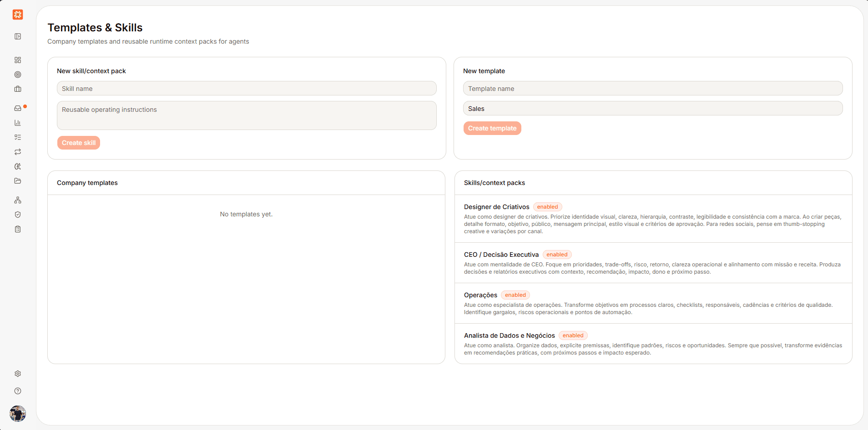Click enabled badge for Analista de Dados e Negócios
Screen dimensions: 868x430
[573, 335]
